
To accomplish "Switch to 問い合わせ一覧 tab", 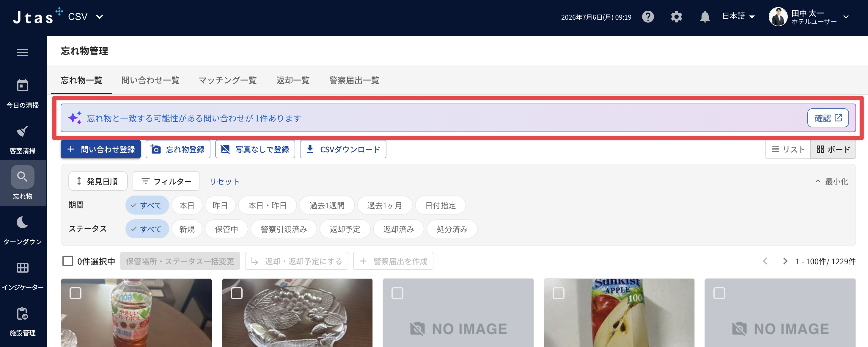I will 150,80.
